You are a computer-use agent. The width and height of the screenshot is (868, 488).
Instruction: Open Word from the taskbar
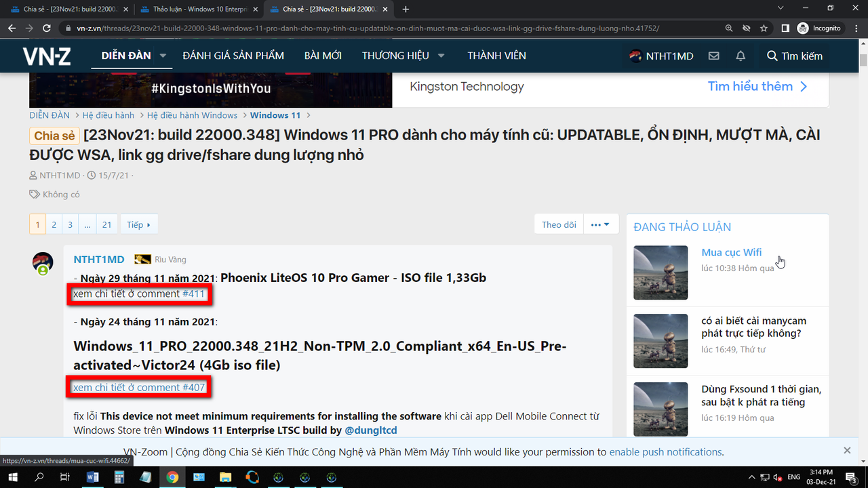click(x=93, y=478)
